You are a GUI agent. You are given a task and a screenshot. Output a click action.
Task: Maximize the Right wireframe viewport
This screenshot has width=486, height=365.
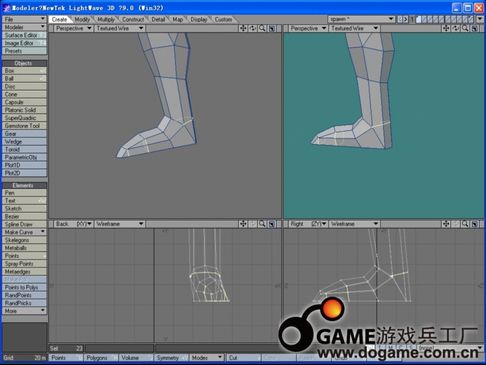pos(475,224)
